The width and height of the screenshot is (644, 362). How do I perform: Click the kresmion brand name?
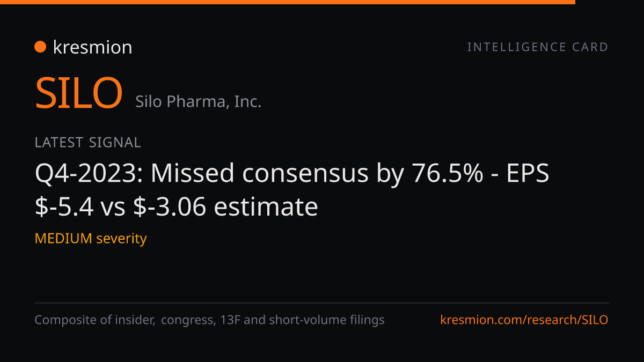pos(92,47)
